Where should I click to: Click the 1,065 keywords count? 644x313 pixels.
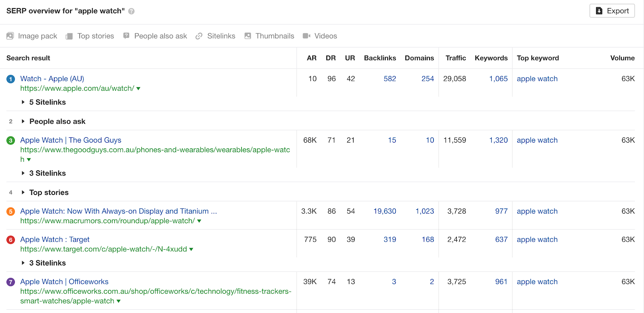click(x=498, y=79)
